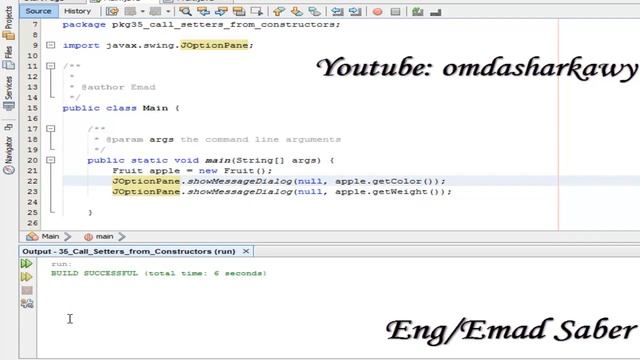Open the Projects side panel

[x=9, y=23]
